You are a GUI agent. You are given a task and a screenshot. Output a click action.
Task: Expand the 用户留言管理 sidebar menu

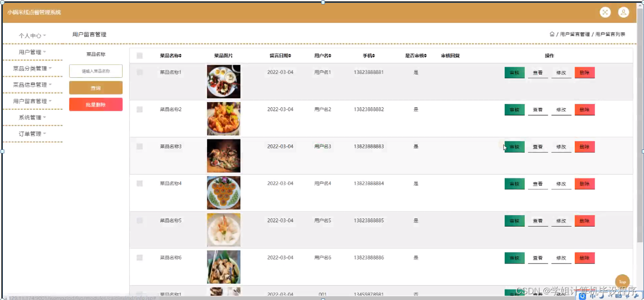point(32,101)
